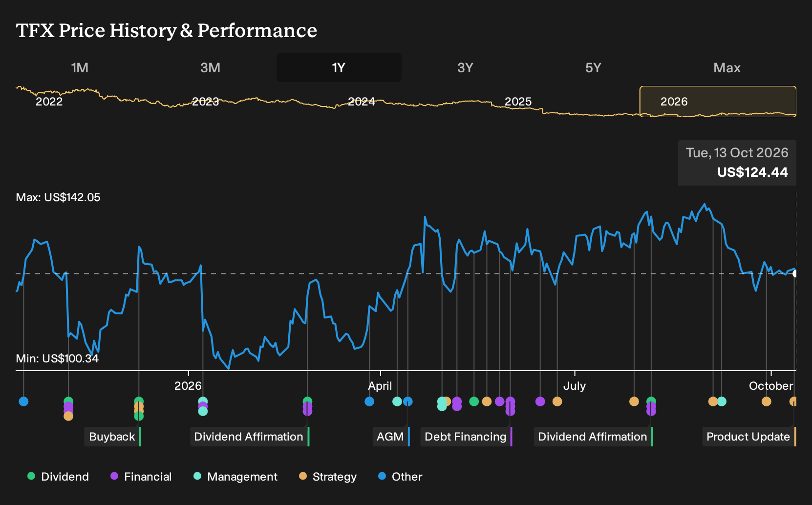
Task: Open Dividend Affirmation label below July
Action: pos(593,437)
